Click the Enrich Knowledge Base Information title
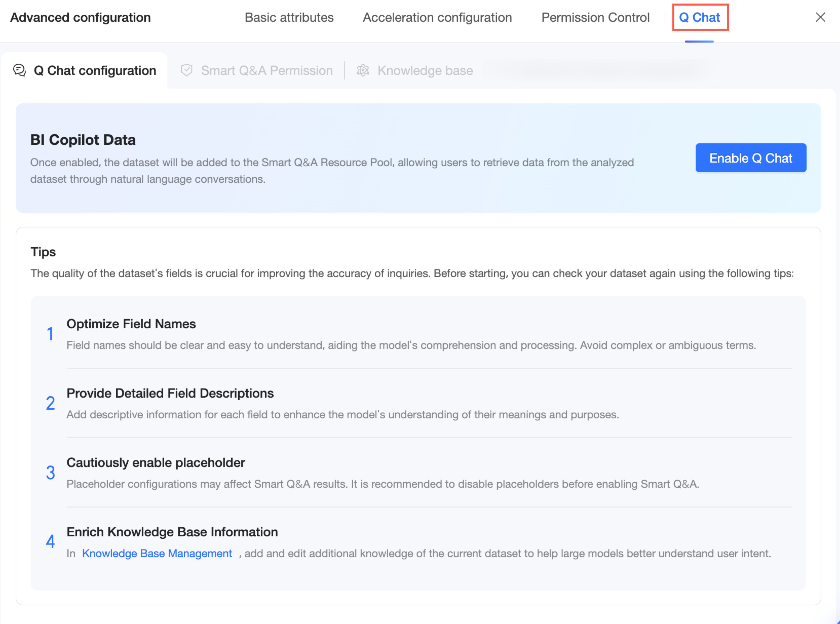Screen dimensions: 840x624 172,532
